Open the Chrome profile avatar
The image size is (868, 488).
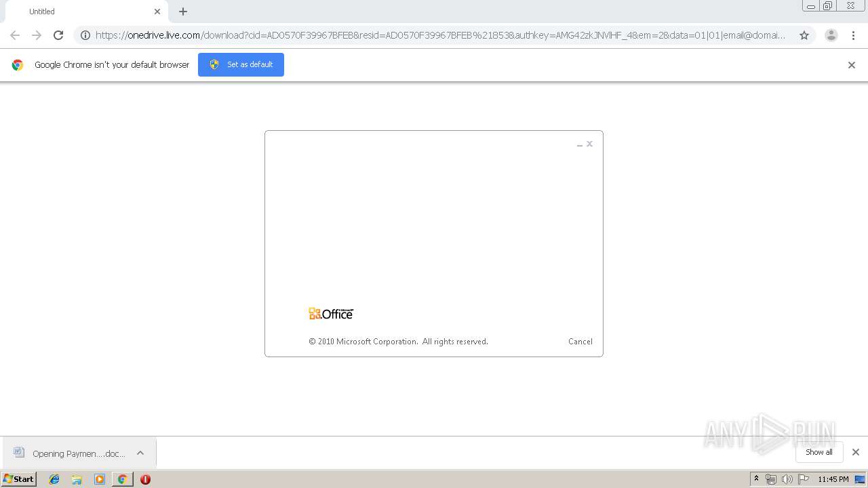point(831,35)
